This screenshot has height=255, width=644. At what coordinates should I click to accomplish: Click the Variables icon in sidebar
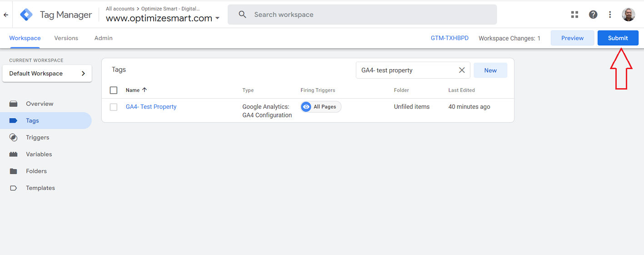pos(14,154)
